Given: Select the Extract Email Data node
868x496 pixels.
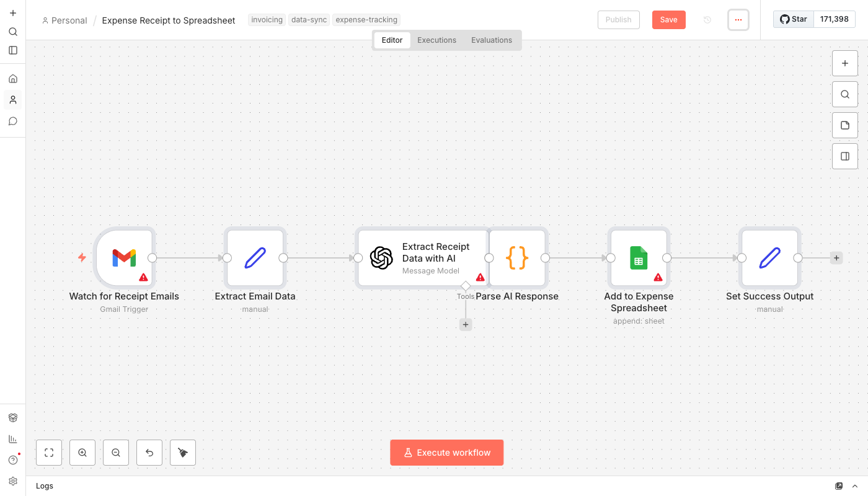Looking at the screenshot, I should click(x=255, y=258).
